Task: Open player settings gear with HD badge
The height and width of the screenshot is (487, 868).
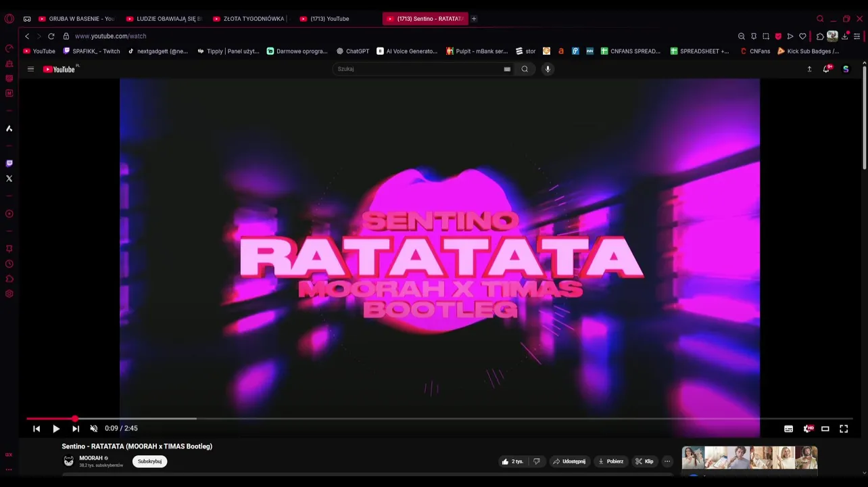Action: pyautogui.click(x=807, y=428)
